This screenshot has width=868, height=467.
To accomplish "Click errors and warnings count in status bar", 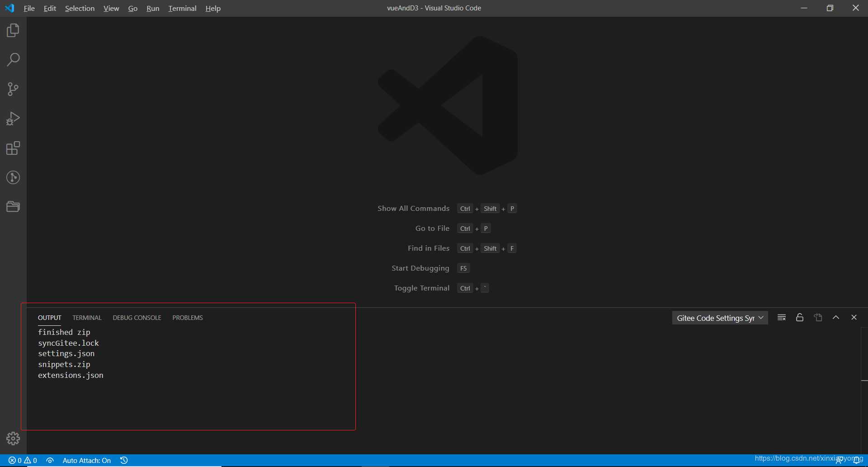I will tap(23, 460).
